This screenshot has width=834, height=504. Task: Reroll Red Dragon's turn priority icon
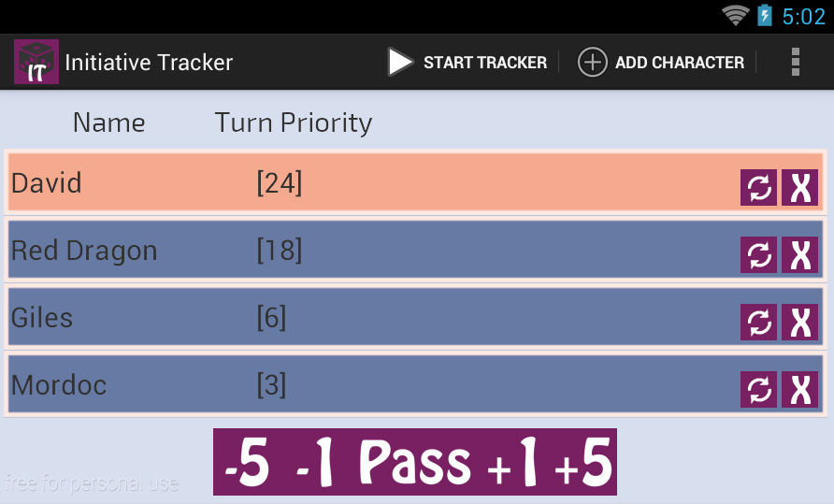pyautogui.click(x=758, y=254)
